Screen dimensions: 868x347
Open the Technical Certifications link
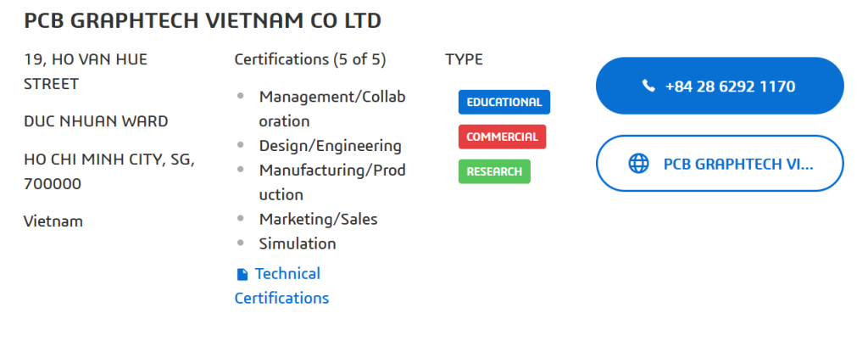tap(281, 286)
